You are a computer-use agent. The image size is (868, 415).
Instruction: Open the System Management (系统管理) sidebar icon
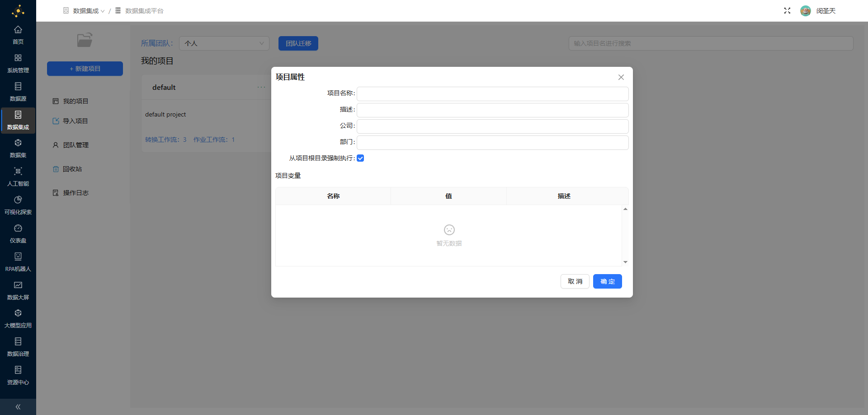coord(18,58)
